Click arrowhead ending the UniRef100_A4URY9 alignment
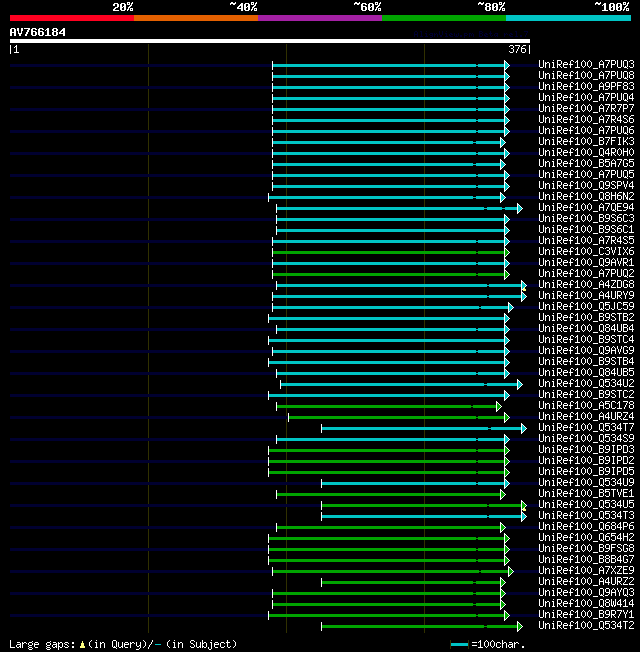The width and height of the screenshot is (640, 652). (x=524, y=296)
